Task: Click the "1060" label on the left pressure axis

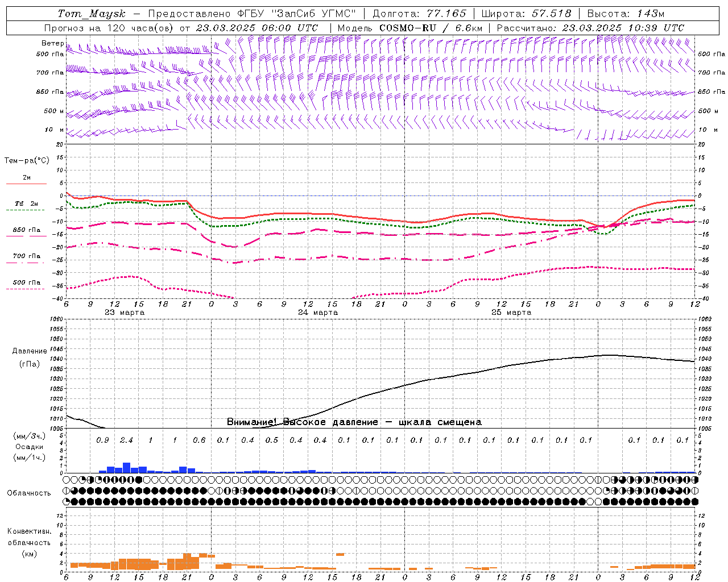Action: coord(56,319)
